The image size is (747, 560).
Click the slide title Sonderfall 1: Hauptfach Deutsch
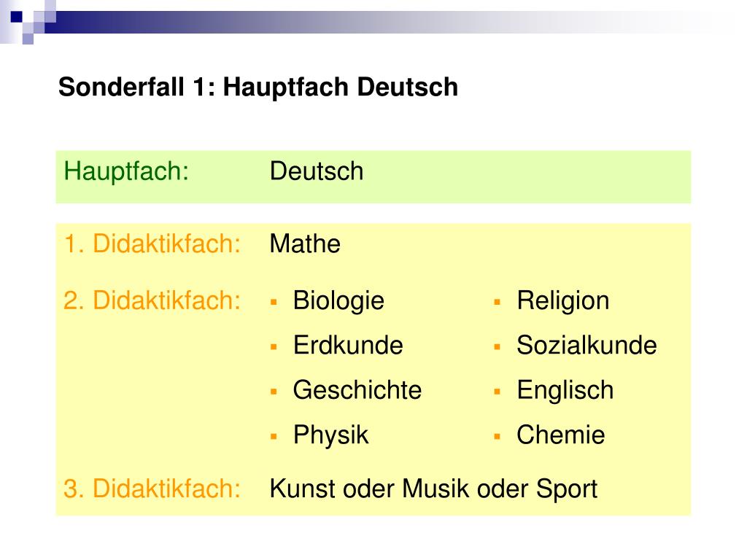tap(258, 87)
